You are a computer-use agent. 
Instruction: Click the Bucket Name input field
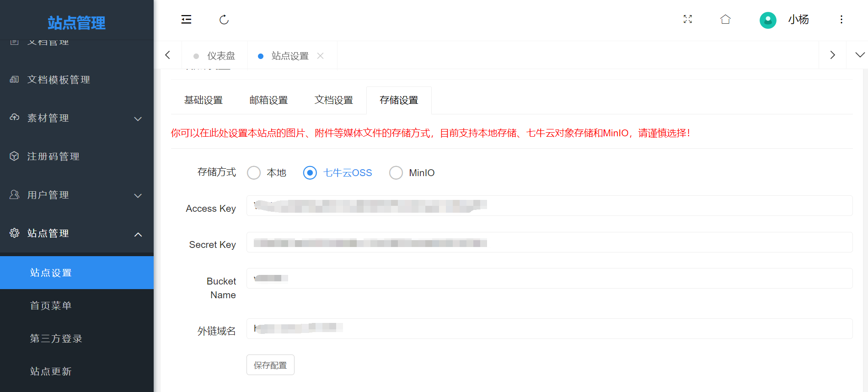(x=549, y=279)
